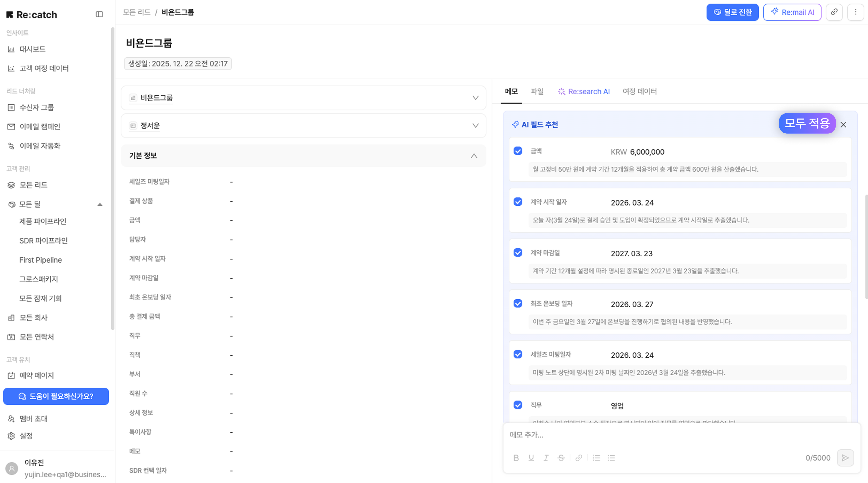Insert a link using memo toolbar icon

(579, 458)
